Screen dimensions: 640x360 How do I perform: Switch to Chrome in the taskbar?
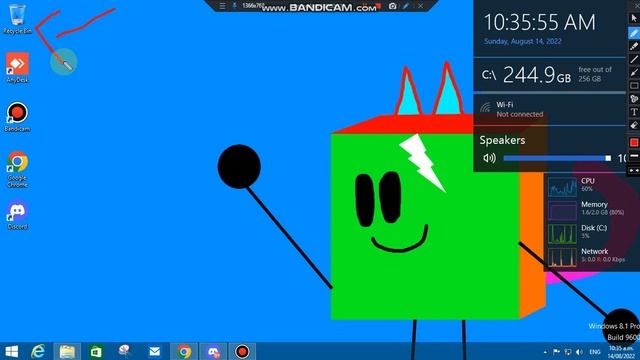184,351
